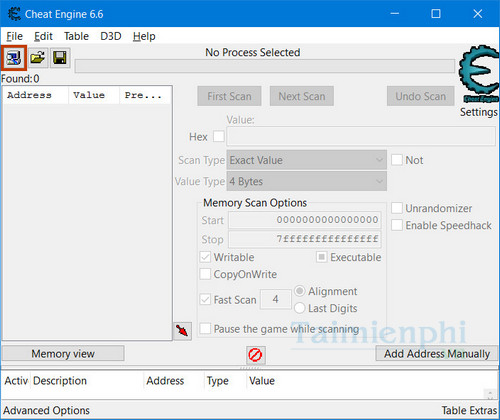Click the Next Scan button

(x=302, y=96)
